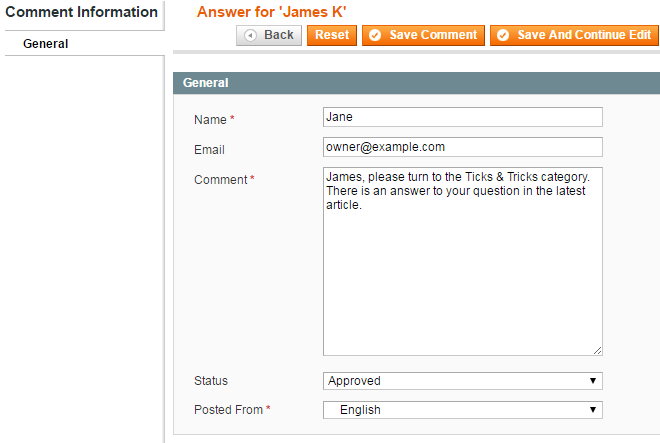Open the Status dropdown showing Approved

462,381
